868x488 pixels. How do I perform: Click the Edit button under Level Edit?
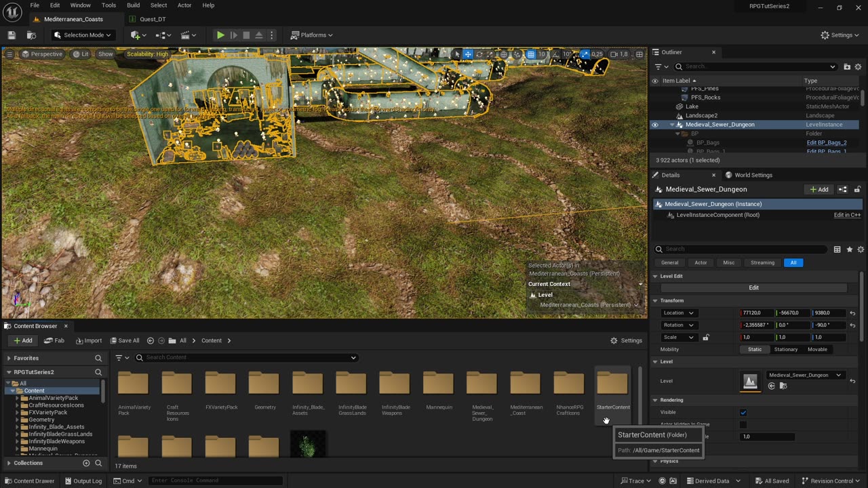(x=753, y=288)
